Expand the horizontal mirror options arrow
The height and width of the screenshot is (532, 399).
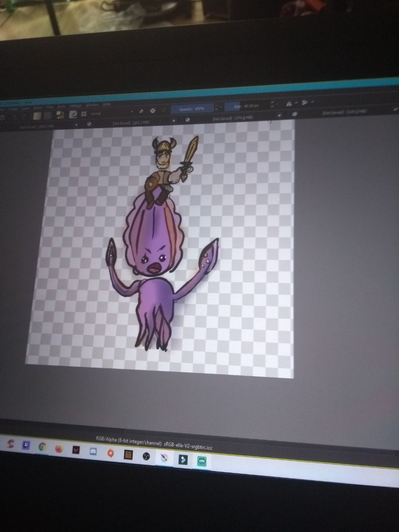coord(296,103)
